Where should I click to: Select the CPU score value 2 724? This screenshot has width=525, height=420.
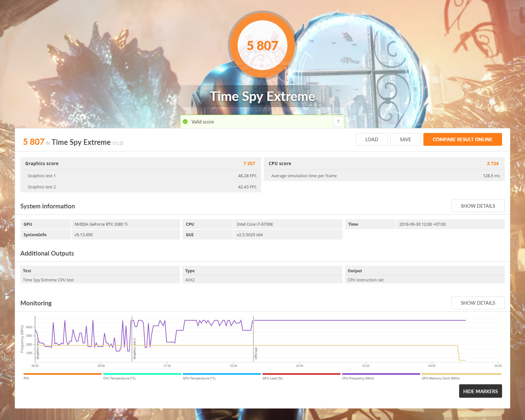coord(493,163)
